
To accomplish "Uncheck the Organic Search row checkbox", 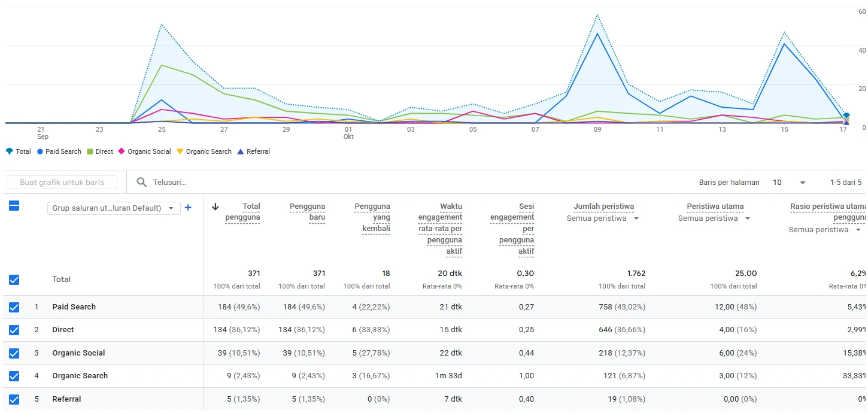I will pos(14,376).
